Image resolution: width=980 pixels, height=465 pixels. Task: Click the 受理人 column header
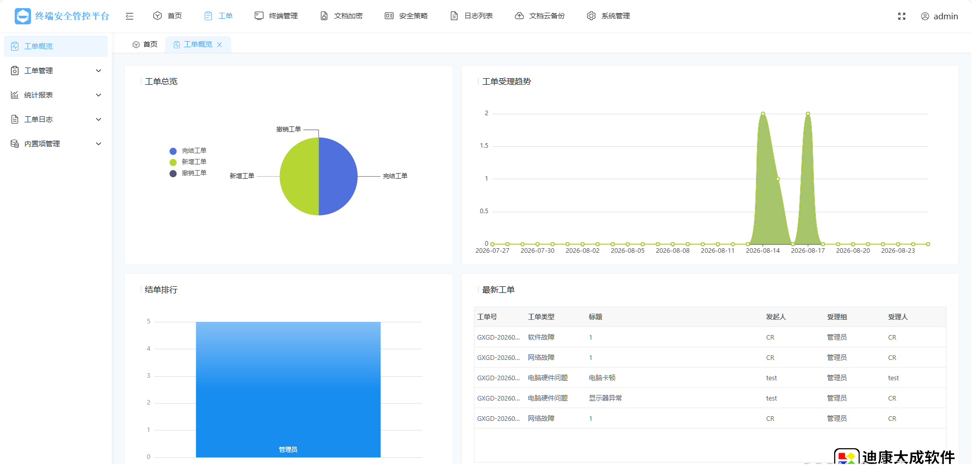(898, 317)
